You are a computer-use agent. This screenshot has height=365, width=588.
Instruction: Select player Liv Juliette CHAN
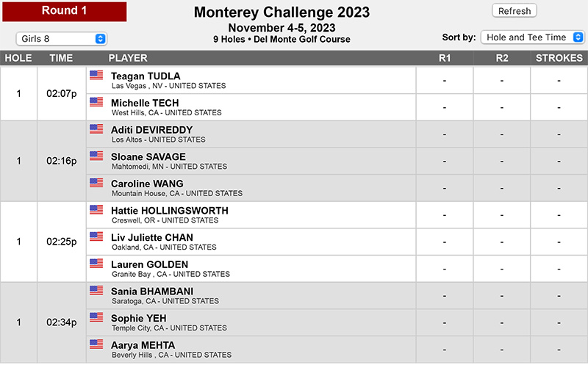152,238
